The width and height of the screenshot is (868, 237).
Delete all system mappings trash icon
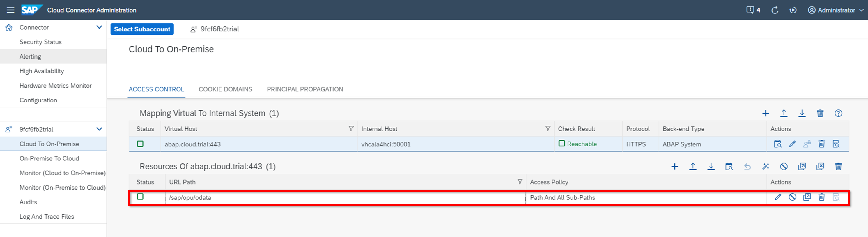pos(820,113)
